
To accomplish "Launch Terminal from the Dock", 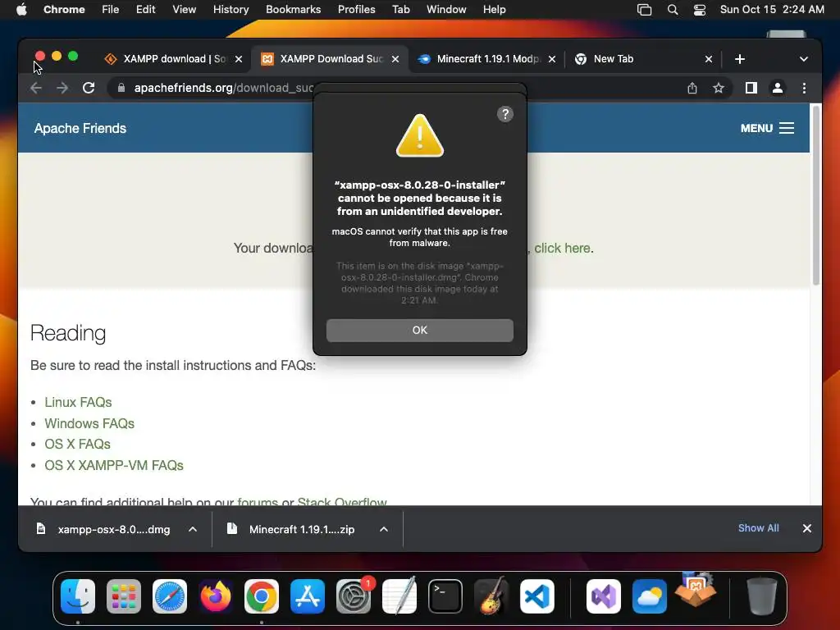I will (445, 596).
